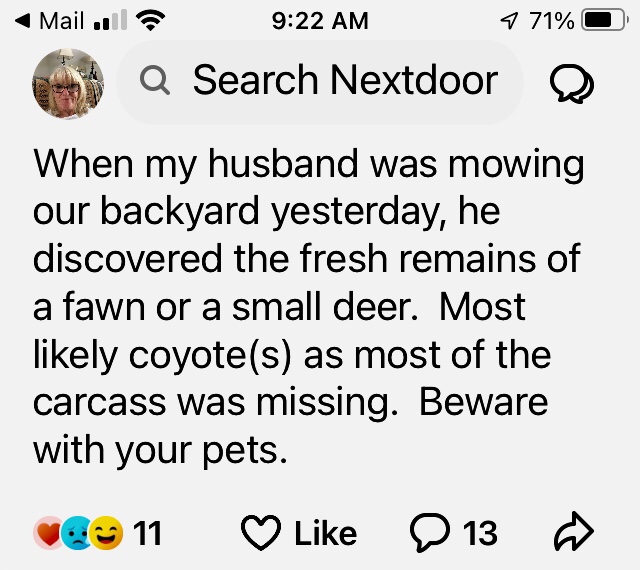
Task: View the 13 comments count
Action: (x=479, y=533)
